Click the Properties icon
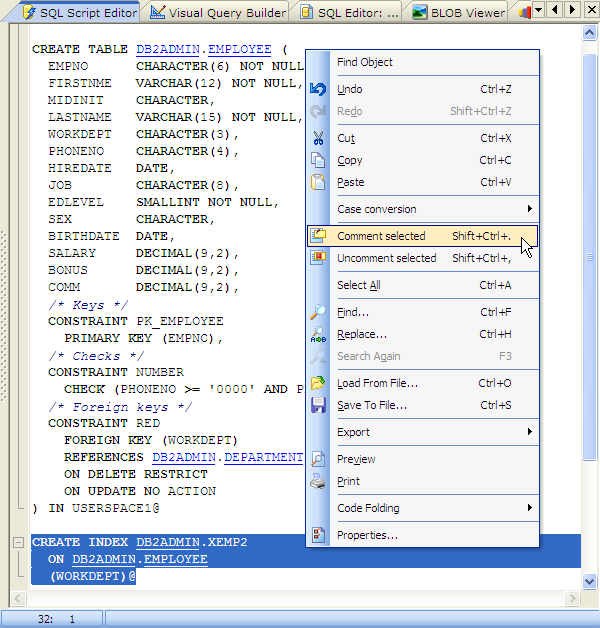This screenshot has width=600, height=628. coord(318,535)
